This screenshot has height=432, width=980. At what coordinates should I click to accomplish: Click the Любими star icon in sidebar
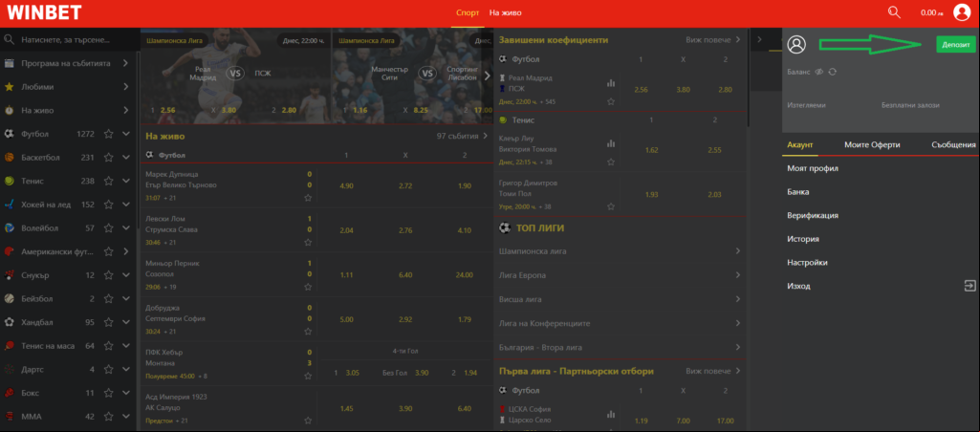pyautogui.click(x=9, y=87)
